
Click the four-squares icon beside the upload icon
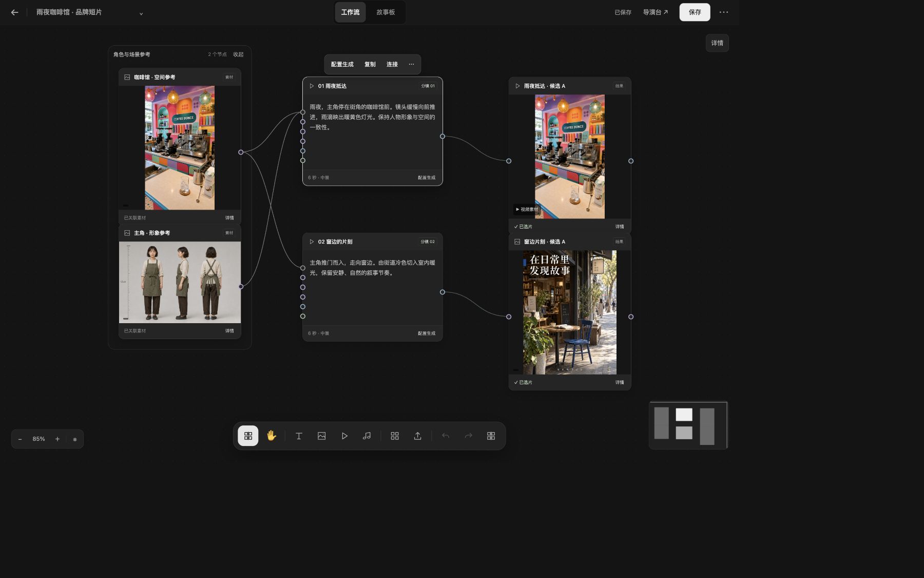395,436
